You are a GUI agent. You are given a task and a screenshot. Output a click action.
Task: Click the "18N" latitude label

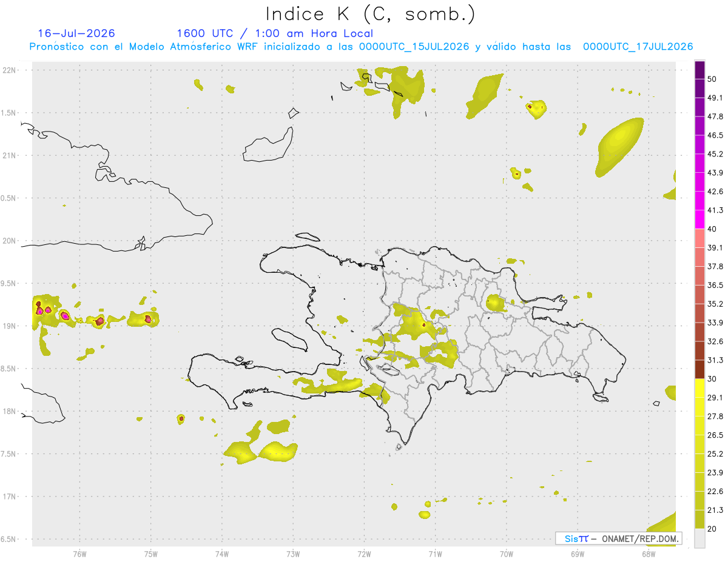pos(10,411)
